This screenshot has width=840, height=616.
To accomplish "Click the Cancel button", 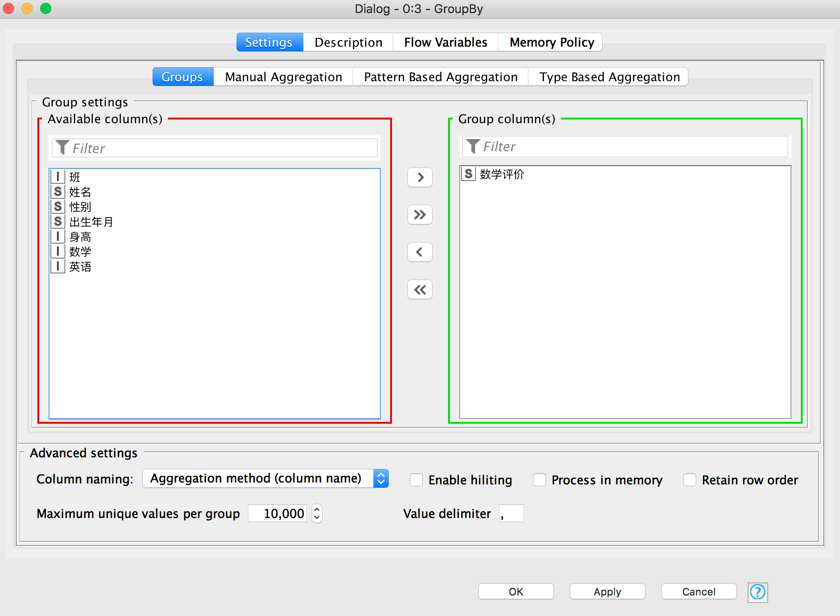I will click(699, 592).
